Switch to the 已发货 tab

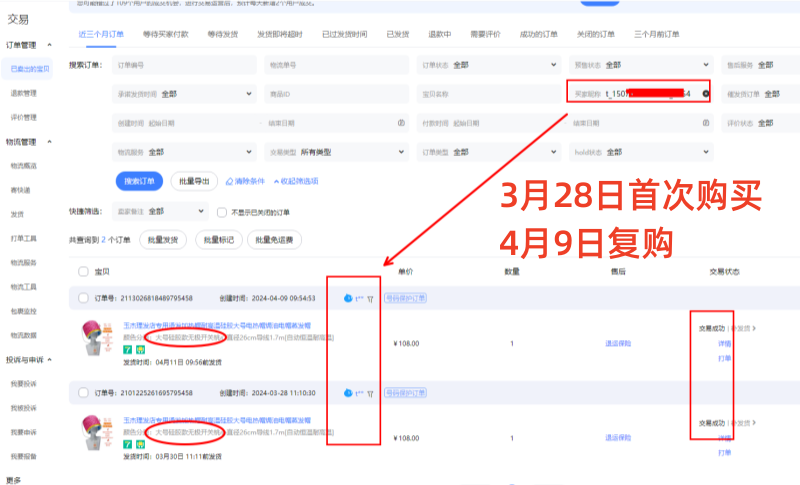click(397, 34)
